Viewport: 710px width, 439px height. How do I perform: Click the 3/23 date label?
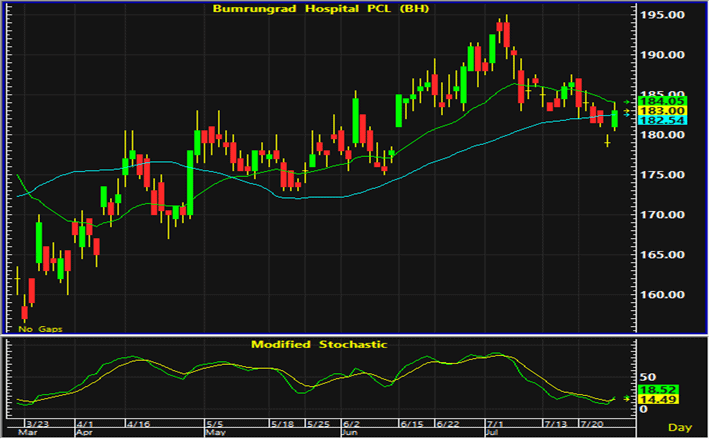coord(38,424)
